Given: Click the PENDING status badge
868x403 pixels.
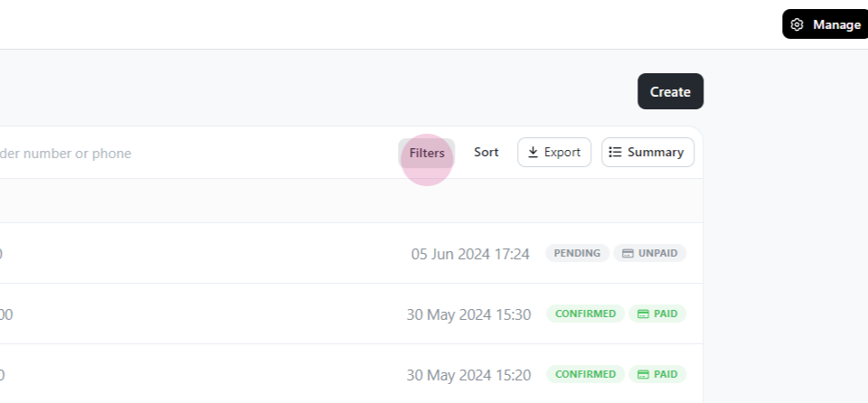Looking at the screenshot, I should coord(578,253).
